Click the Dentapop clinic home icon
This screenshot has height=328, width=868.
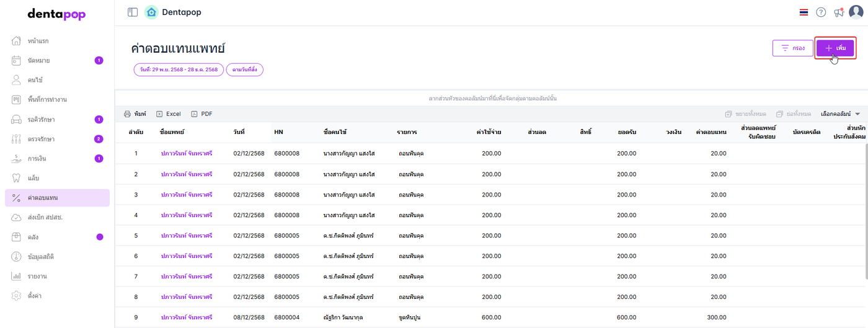[151, 12]
